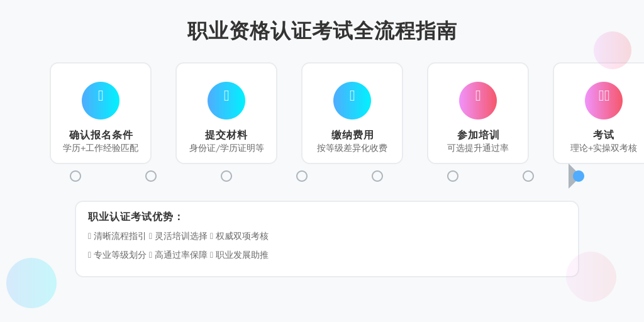Select the 缴纳费用 step title
644x322 pixels.
[x=352, y=135]
